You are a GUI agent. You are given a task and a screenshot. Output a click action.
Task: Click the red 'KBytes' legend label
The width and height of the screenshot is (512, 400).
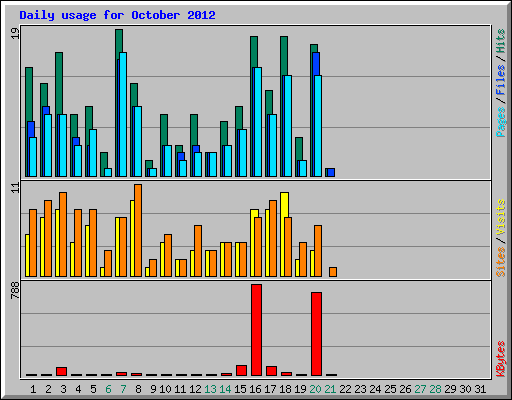[501, 359]
